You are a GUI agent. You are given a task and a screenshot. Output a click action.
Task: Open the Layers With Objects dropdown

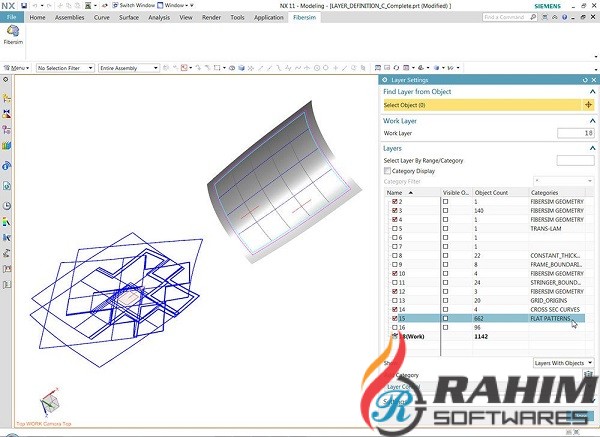[x=563, y=363]
